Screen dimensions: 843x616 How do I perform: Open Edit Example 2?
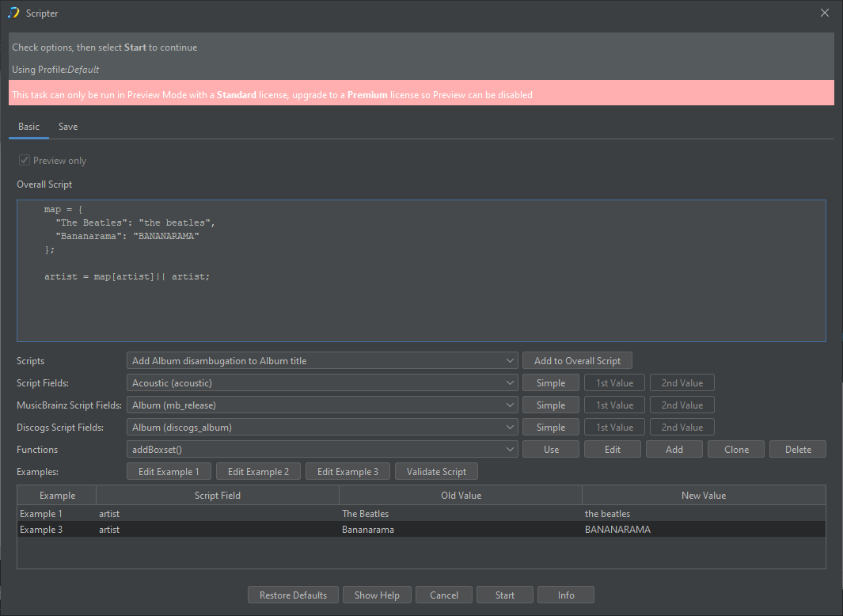click(x=258, y=472)
